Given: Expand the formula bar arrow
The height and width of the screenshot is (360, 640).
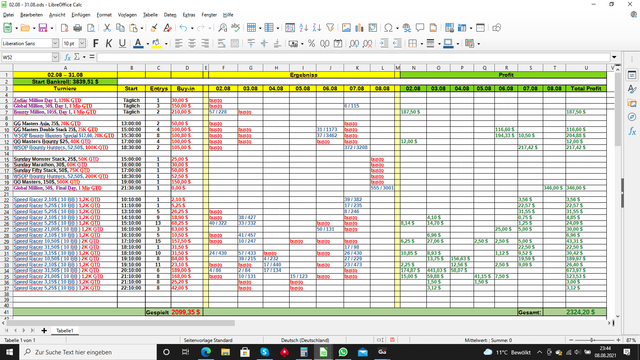Looking at the screenshot, I should (614, 57).
